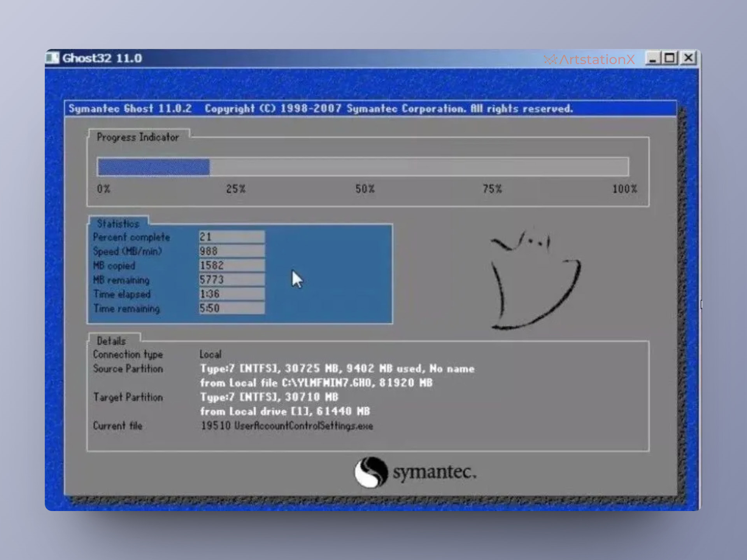Close the Ghost32 11.0 window
This screenshot has width=747, height=560.
pos(688,58)
